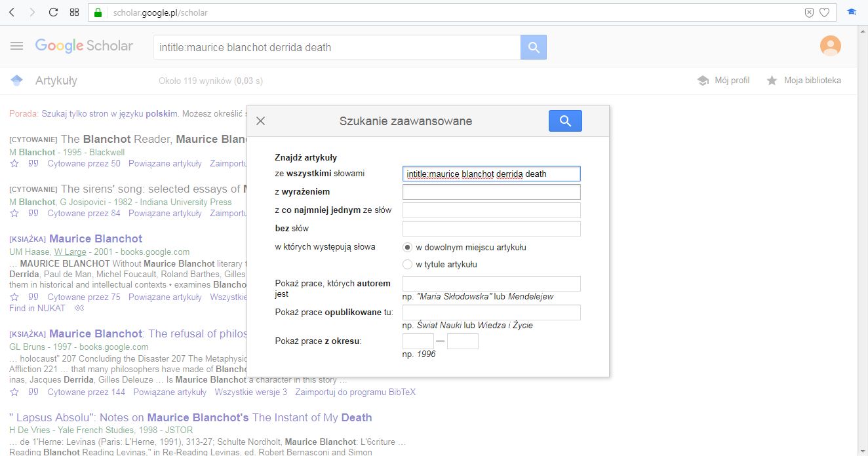
Task: Cite the refusal of philosophy quote icon
Action: click(33, 392)
